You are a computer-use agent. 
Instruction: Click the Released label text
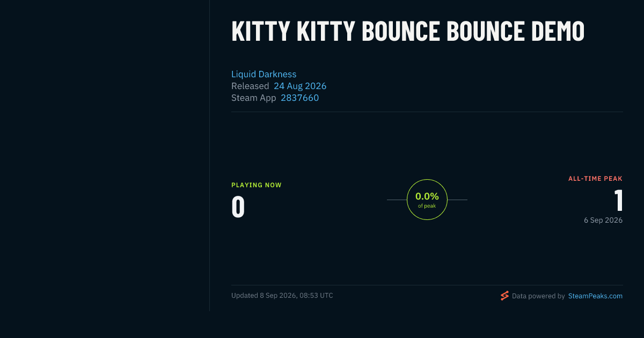(250, 86)
